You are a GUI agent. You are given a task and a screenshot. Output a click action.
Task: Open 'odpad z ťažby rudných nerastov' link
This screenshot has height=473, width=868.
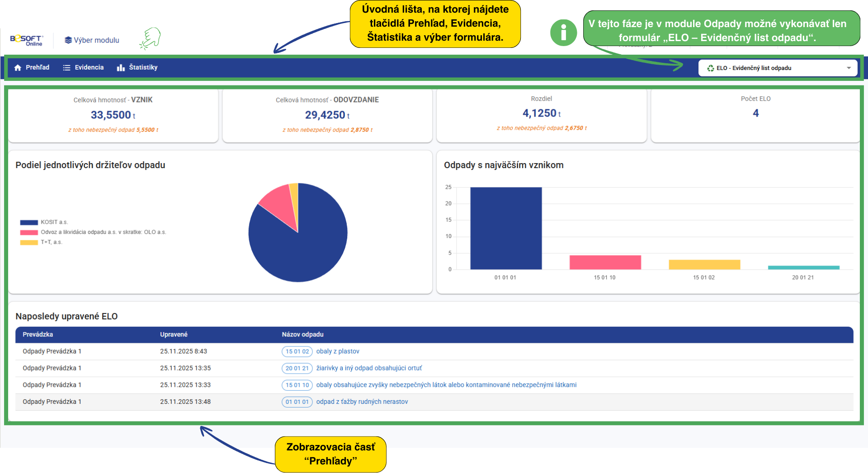coord(362,402)
